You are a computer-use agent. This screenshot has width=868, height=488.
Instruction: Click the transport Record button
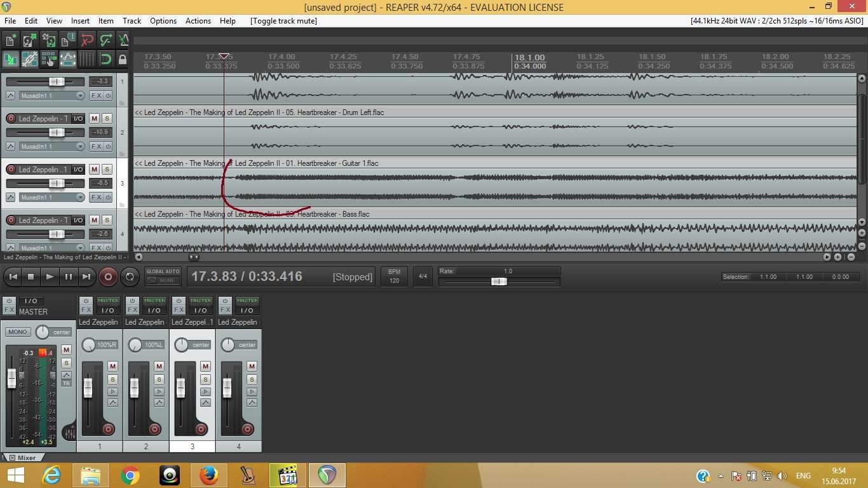coord(108,276)
